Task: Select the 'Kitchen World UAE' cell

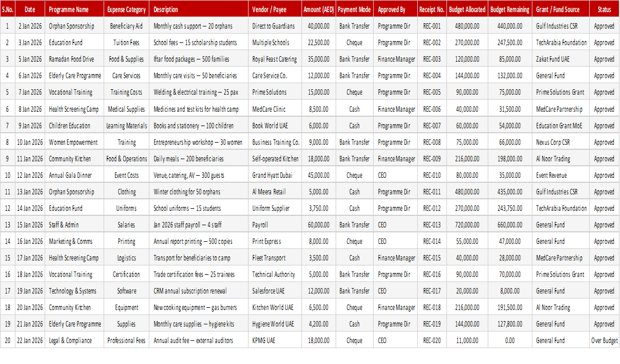Action: click(x=275, y=307)
